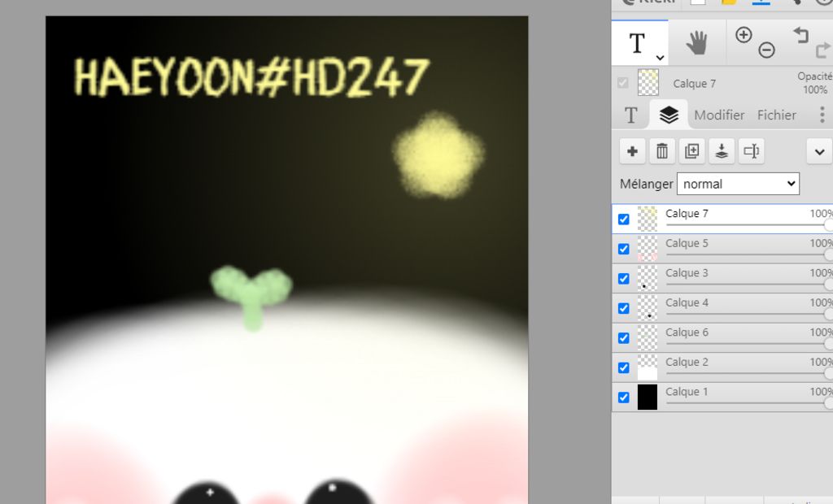Adjust the Calque 7 opacity slider
Viewport: 833px width, 504px height.
coord(749,225)
